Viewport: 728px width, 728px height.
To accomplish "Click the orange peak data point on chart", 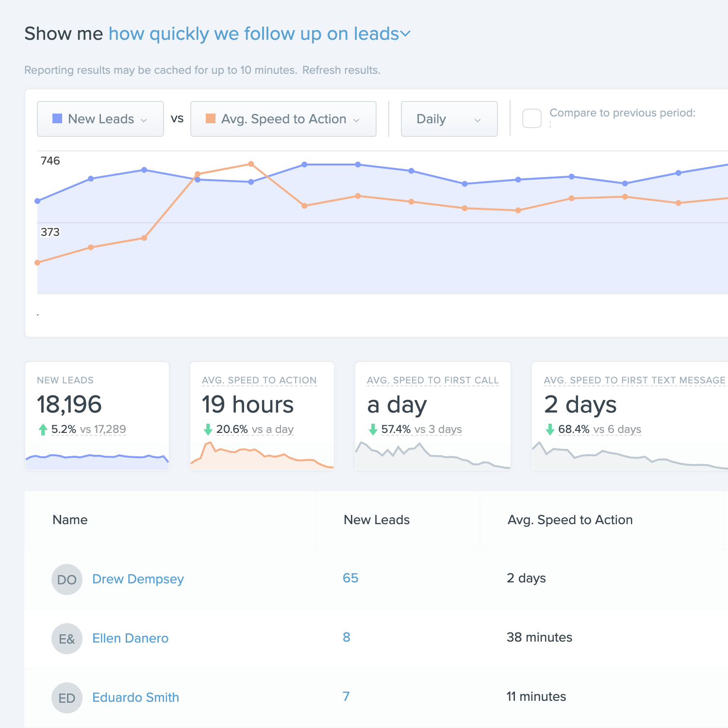I will tap(251, 164).
